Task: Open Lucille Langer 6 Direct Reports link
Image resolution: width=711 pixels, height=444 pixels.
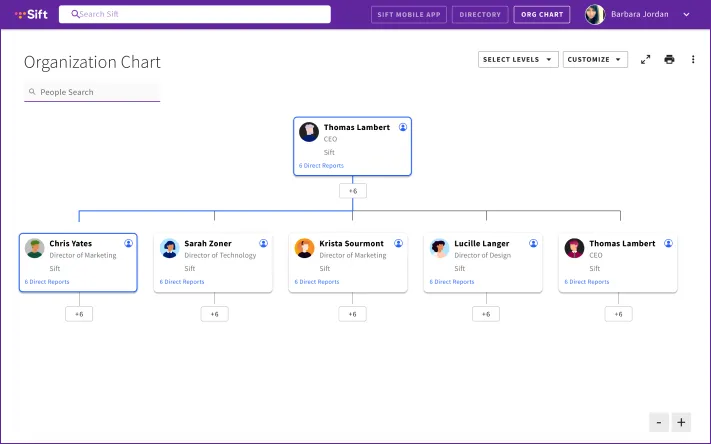Action: click(452, 282)
